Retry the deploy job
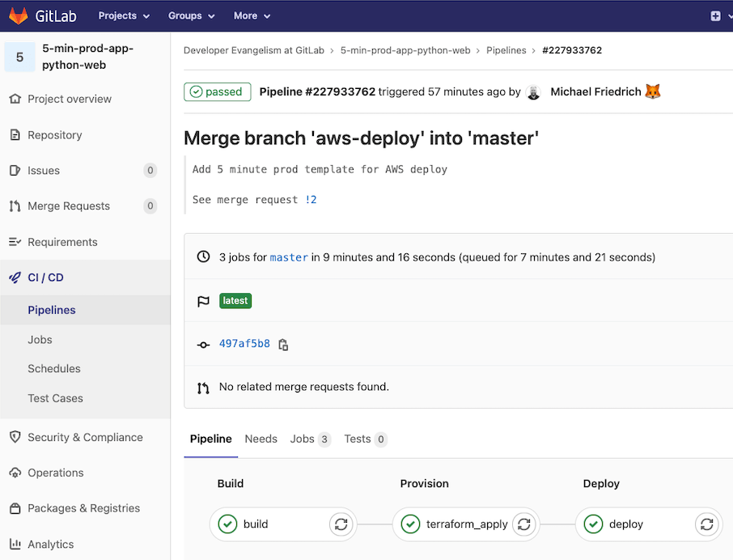Viewport: 733px width, 560px height. 706,524
